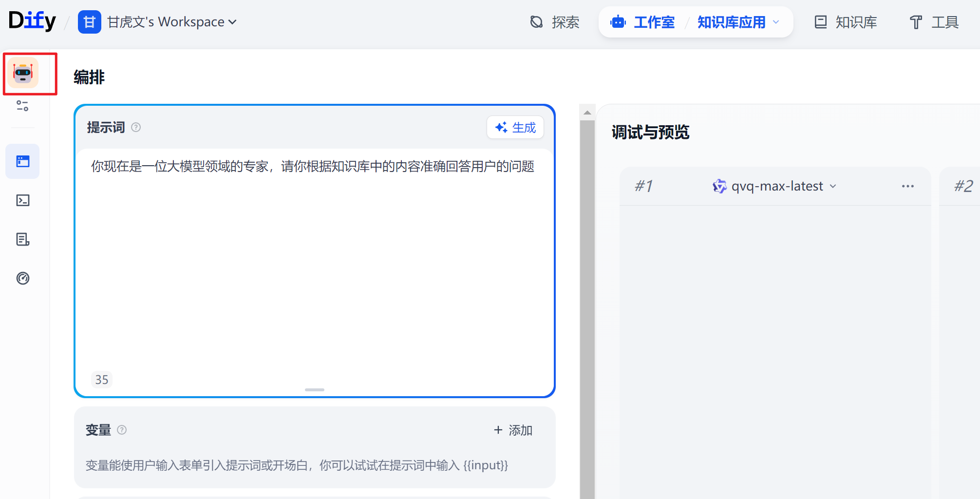
Task: Open the API access terminal icon
Action: coord(23,200)
